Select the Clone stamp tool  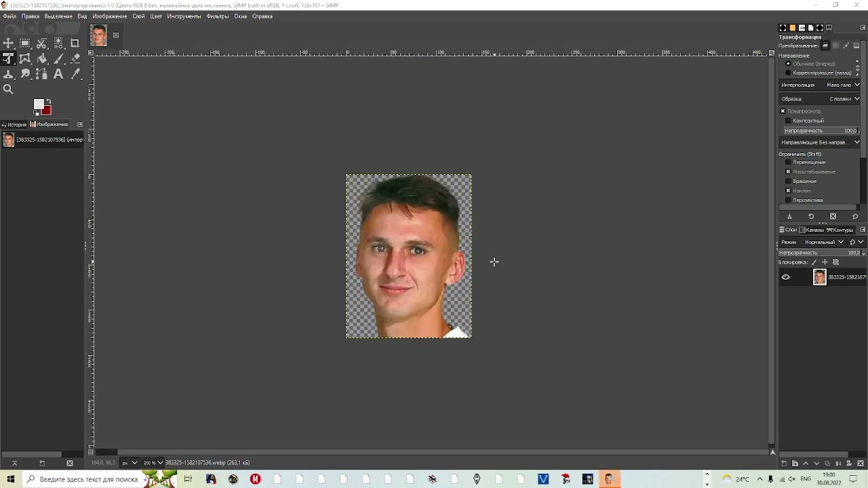(x=8, y=74)
